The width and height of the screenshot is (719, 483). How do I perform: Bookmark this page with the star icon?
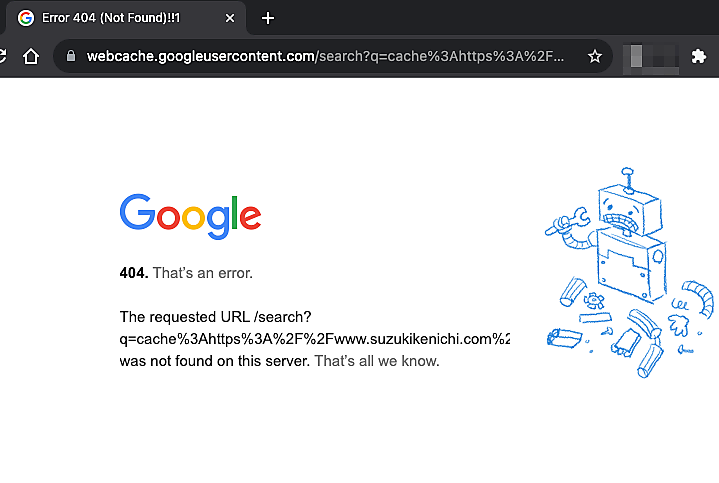coord(594,57)
